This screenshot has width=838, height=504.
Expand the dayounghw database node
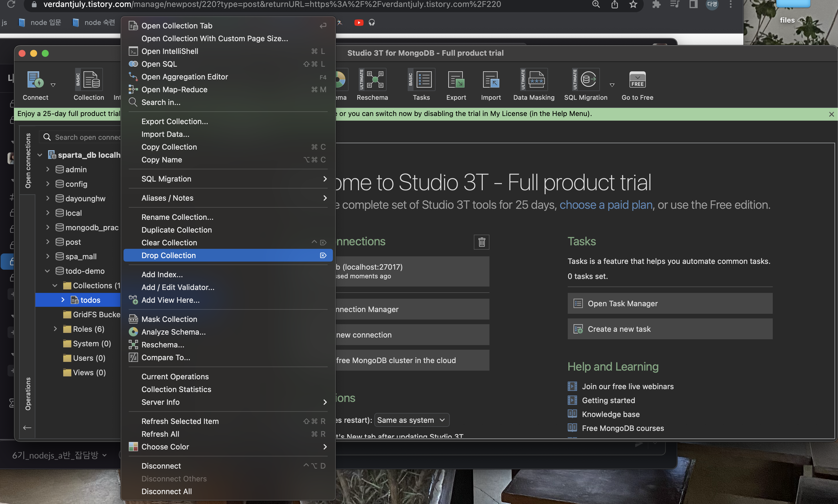tap(48, 198)
